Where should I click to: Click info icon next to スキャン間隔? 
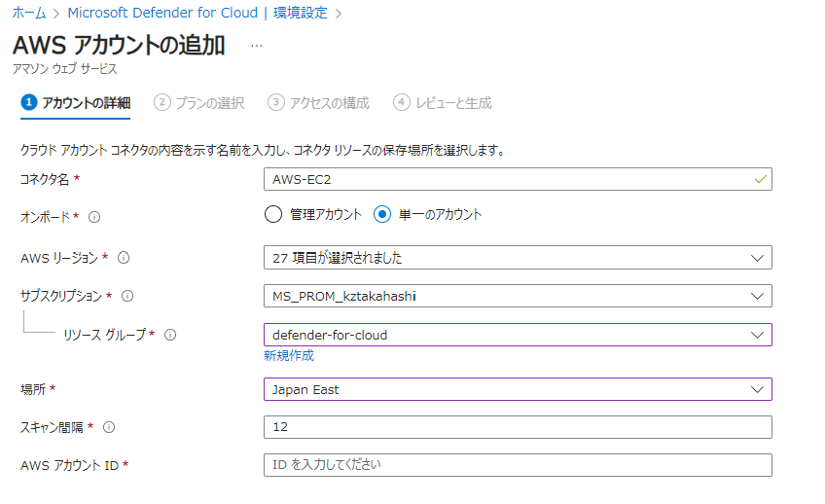point(109,427)
